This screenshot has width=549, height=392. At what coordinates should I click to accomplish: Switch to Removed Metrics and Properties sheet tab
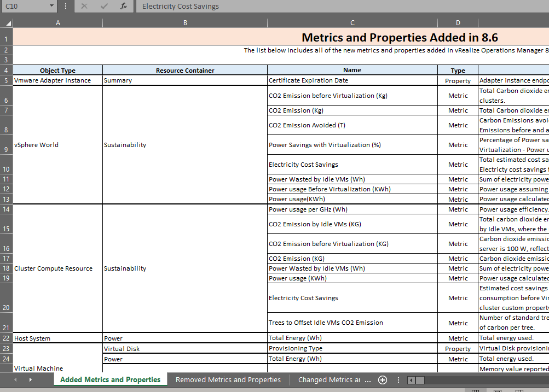point(228,380)
